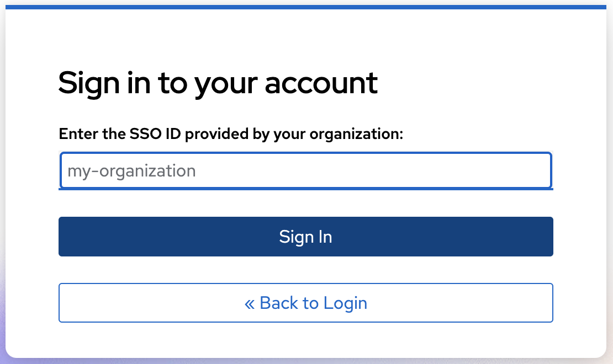613x364 pixels.
Task: Go back via Back to Login
Action: (x=305, y=303)
